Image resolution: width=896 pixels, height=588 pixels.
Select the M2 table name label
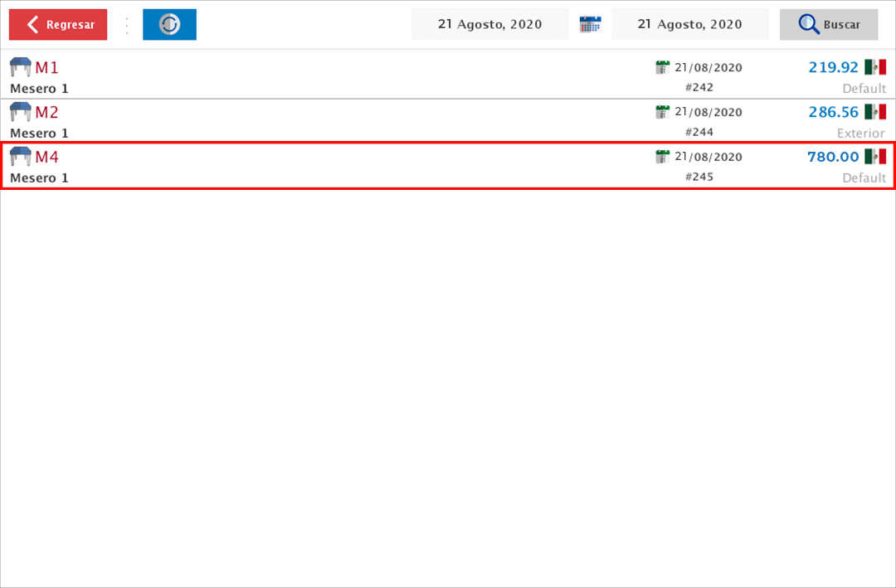46,112
